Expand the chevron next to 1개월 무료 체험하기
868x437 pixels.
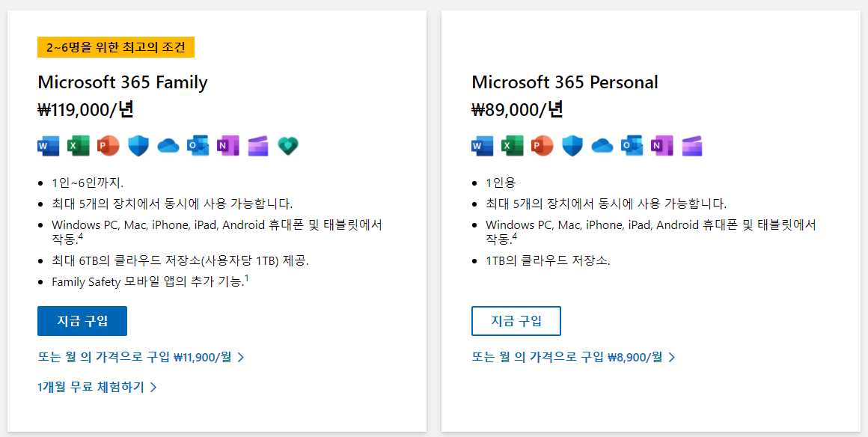153,388
